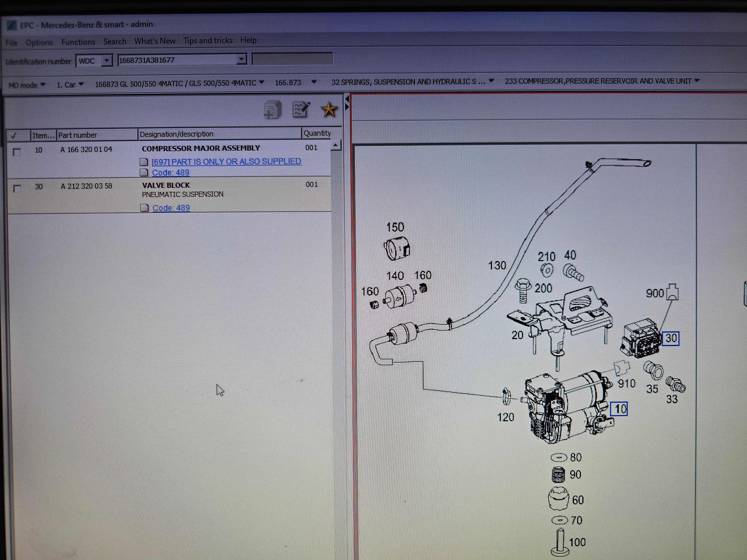747x560 pixels.
Task: Click callout 150 in the diagram
Action: coord(395,227)
